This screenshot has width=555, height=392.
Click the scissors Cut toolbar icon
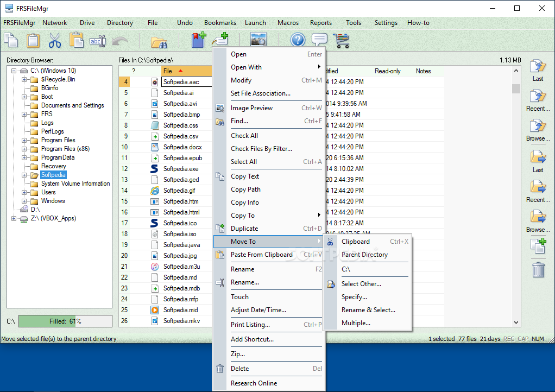point(55,40)
